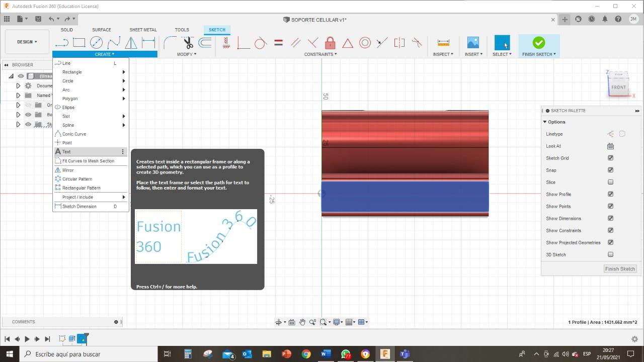
Task: Open the Rectangle submenu in Create menu
Action: tap(91, 72)
